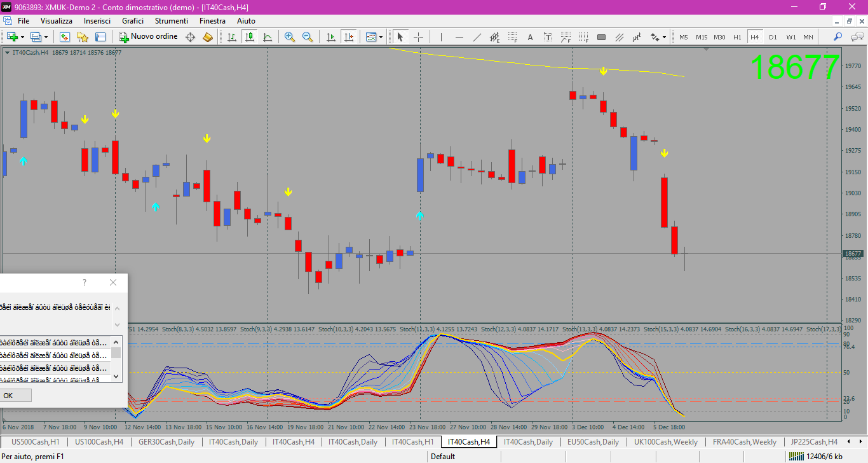Image resolution: width=868 pixels, height=463 pixels.
Task: Insert a text label
Action: click(x=548, y=37)
